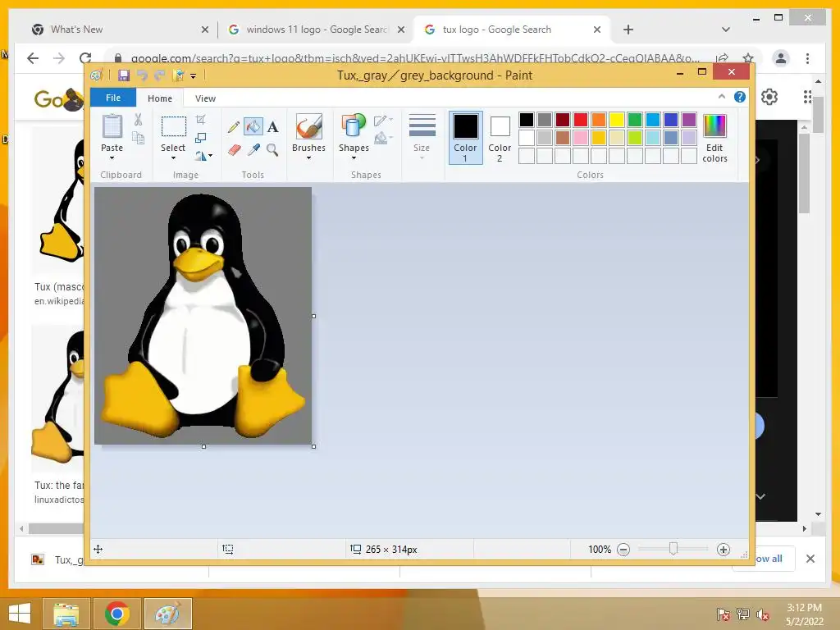
Task: Switch to the Home ribbon tab
Action: coord(160,98)
